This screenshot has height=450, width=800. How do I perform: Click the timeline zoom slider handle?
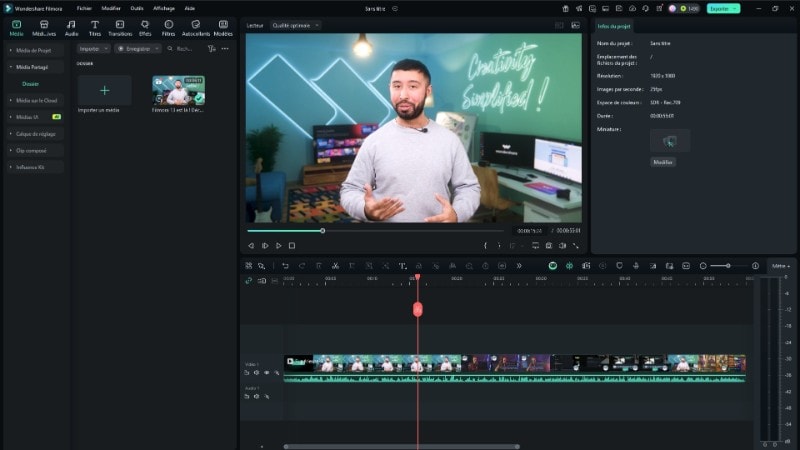click(x=728, y=266)
